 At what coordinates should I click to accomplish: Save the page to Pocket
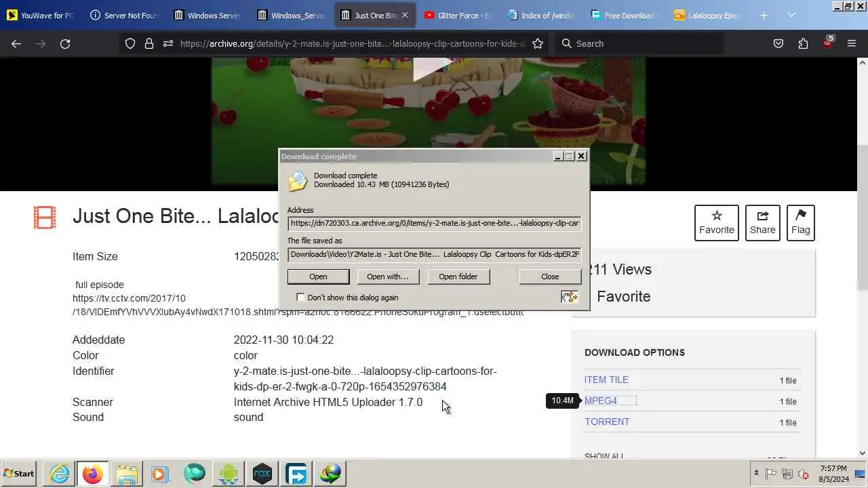click(x=778, y=43)
